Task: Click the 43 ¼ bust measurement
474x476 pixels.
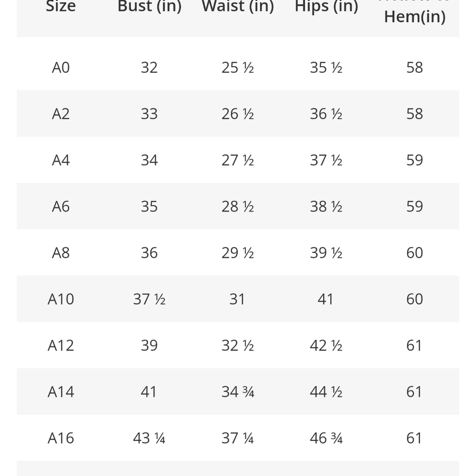Action: pos(149,437)
